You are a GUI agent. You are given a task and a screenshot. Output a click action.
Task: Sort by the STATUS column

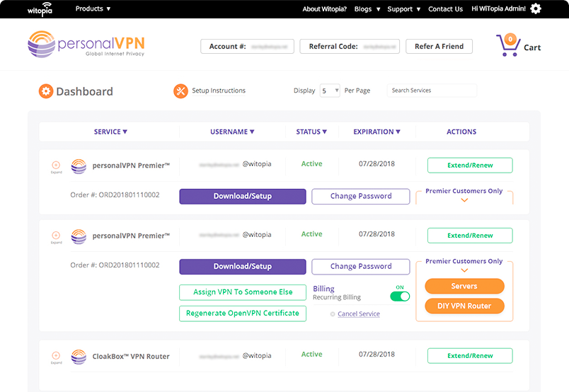click(311, 132)
